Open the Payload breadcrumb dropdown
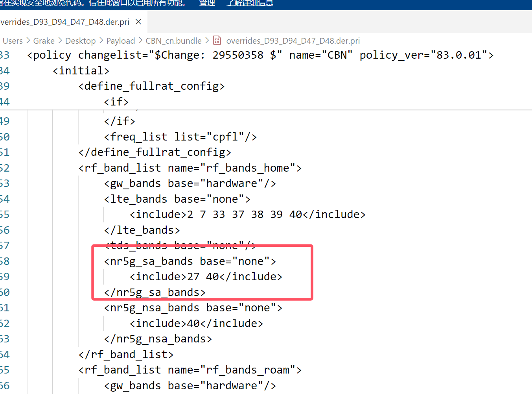The height and width of the screenshot is (394, 532). (x=120, y=41)
